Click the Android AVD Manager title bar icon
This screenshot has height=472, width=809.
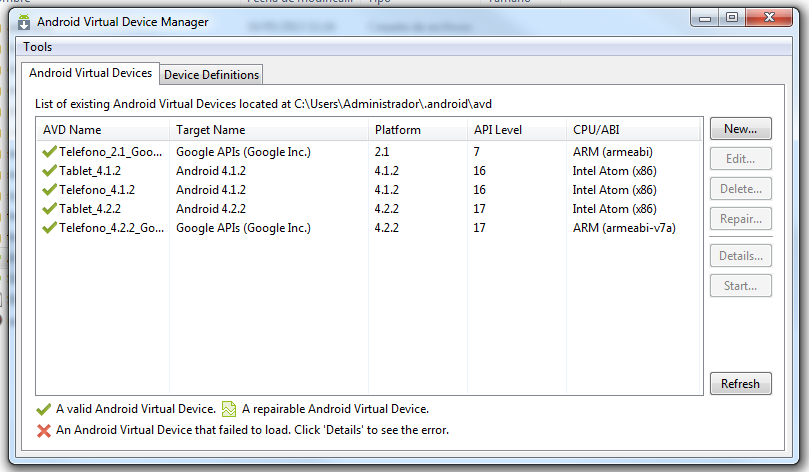pos(24,22)
